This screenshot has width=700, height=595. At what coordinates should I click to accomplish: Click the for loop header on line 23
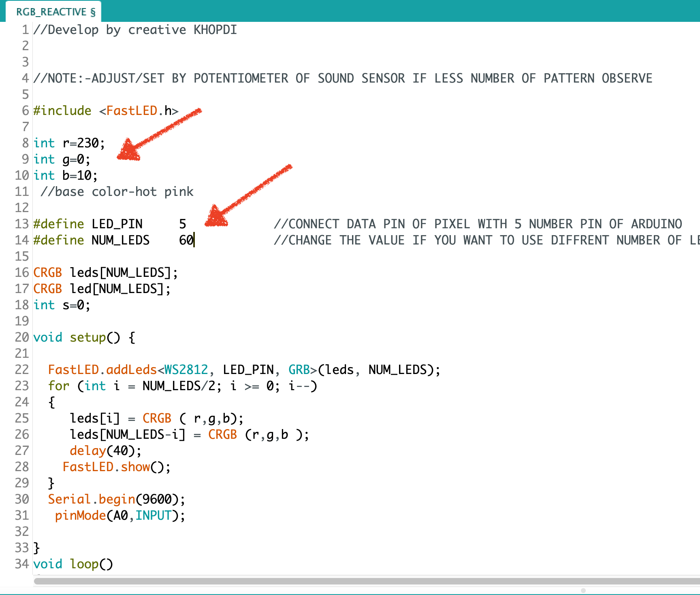tap(182, 386)
